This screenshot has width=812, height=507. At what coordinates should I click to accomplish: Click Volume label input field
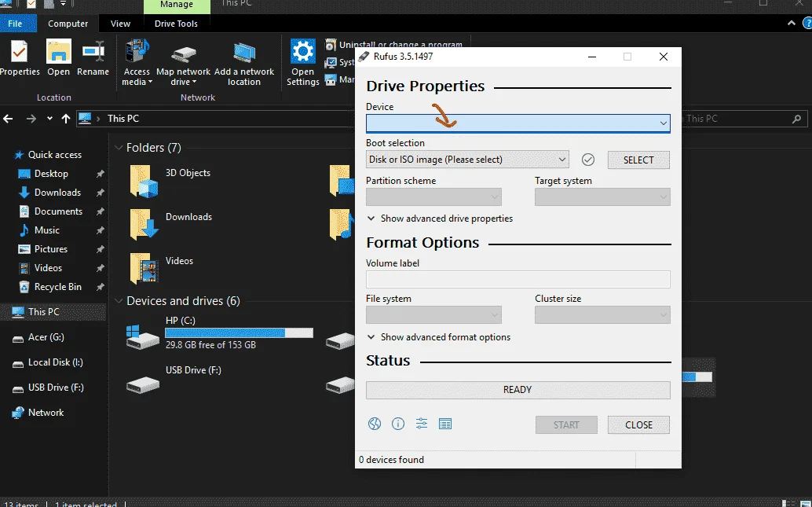[x=518, y=279]
